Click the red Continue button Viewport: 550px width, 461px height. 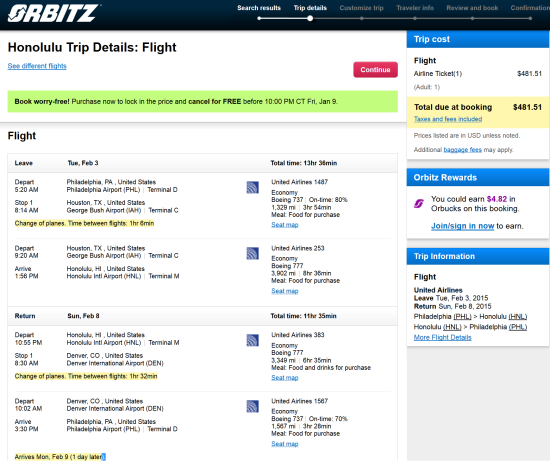pos(375,69)
